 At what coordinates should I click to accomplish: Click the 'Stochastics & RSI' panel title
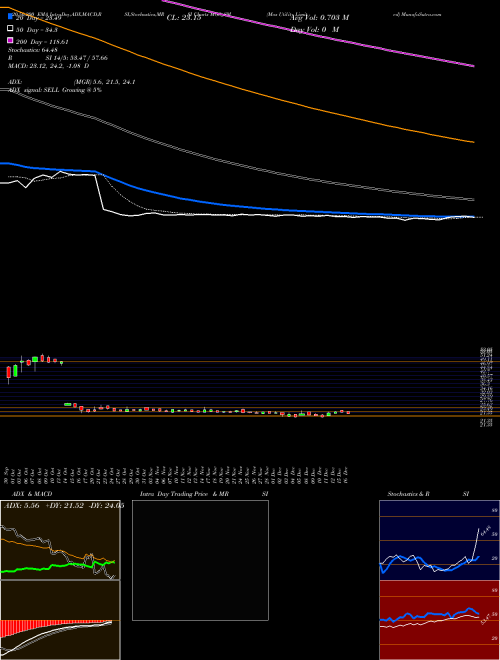click(428, 494)
